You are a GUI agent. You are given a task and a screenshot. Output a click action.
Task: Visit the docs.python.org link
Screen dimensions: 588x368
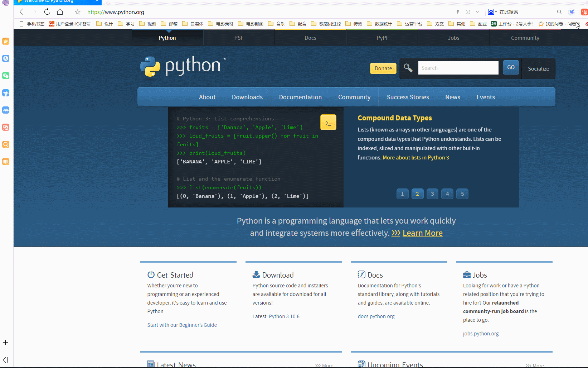[376, 316]
